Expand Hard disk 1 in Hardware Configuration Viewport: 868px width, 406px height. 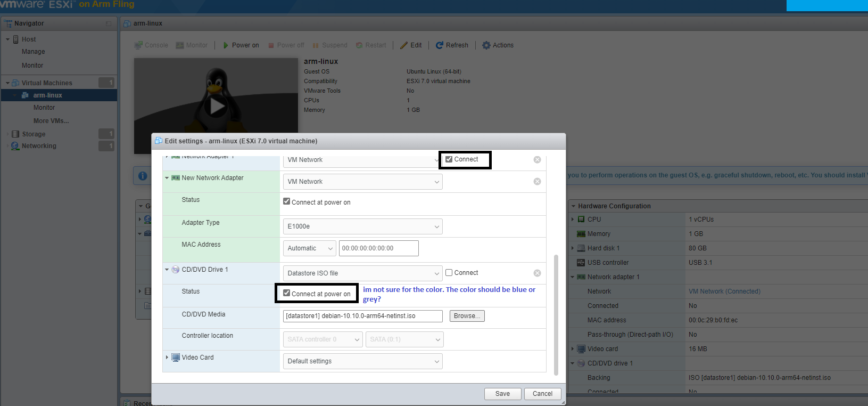(x=573, y=248)
